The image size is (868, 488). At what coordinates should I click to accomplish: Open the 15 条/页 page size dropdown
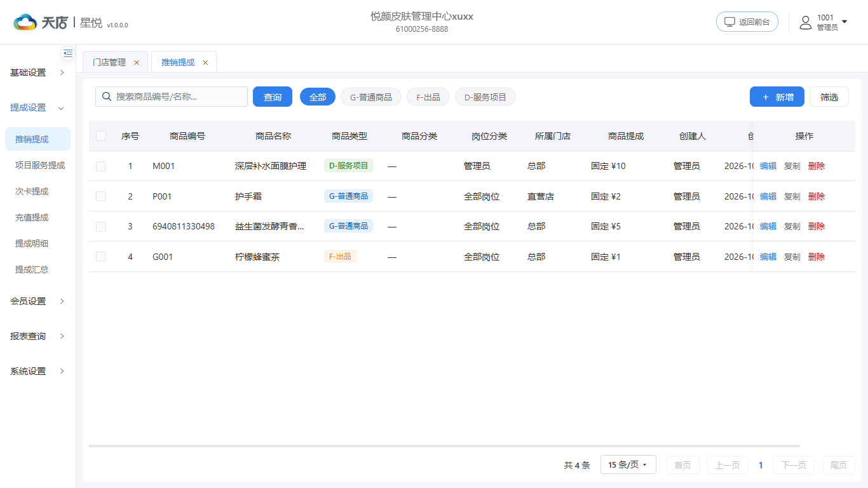click(627, 465)
